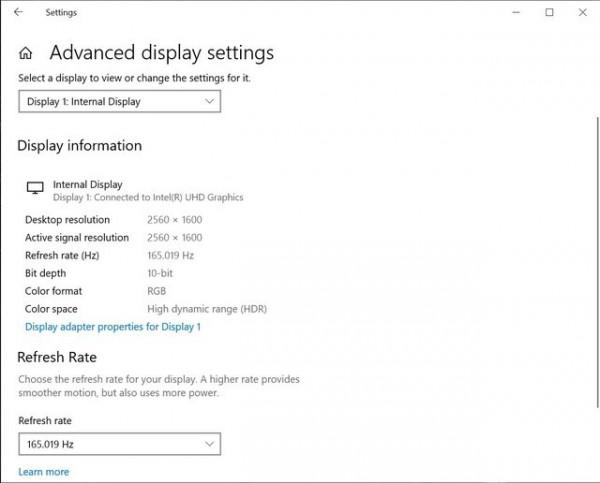Click the RGB color format value
Image resolution: width=600 pixels, height=483 pixels.
point(157,291)
